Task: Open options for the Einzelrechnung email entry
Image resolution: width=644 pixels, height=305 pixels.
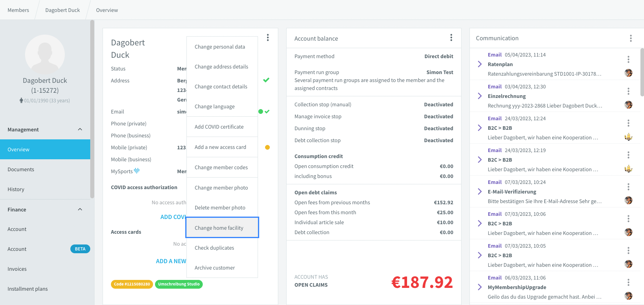Action: pyautogui.click(x=628, y=91)
